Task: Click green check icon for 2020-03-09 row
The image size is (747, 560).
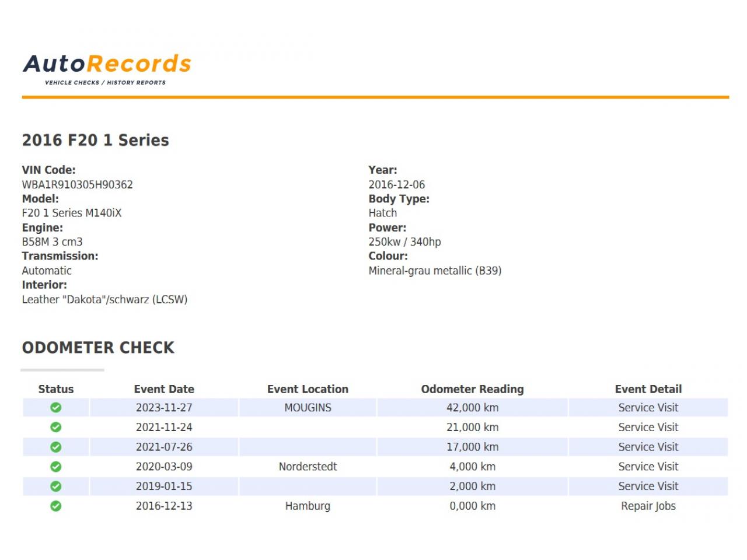Action: coord(56,467)
